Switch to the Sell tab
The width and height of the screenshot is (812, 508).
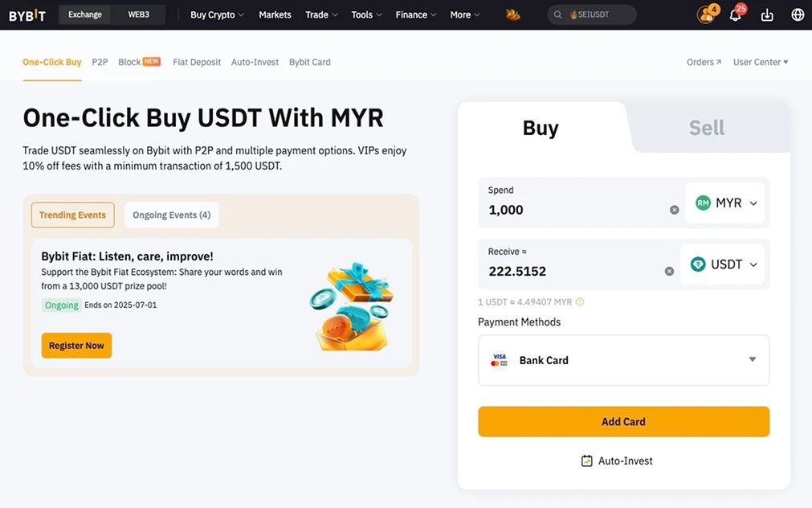point(704,126)
